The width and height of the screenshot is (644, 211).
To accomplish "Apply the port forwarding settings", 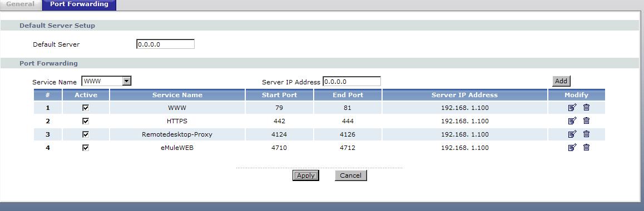I will click(x=305, y=175).
